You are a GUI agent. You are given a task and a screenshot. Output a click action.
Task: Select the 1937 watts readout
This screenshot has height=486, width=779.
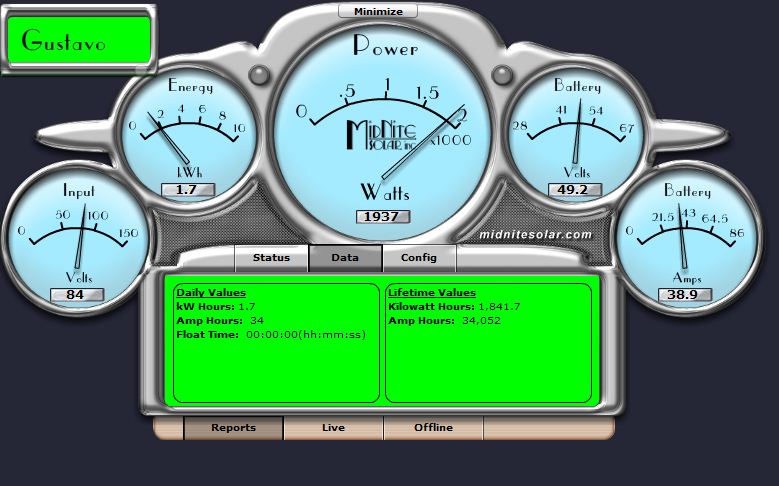(383, 217)
